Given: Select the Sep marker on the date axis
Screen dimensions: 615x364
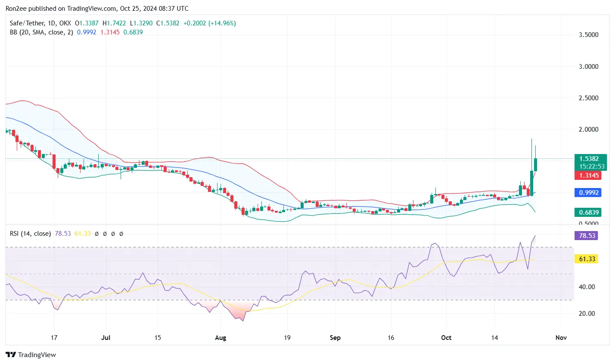Looking at the screenshot, I should tap(335, 338).
